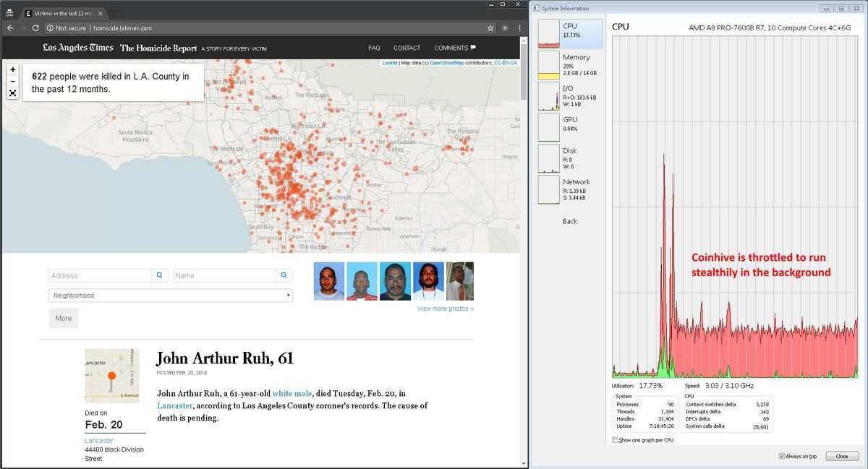Image resolution: width=868 pixels, height=469 pixels.
Task: Select the I/O section in System Information
Action: pos(569,95)
